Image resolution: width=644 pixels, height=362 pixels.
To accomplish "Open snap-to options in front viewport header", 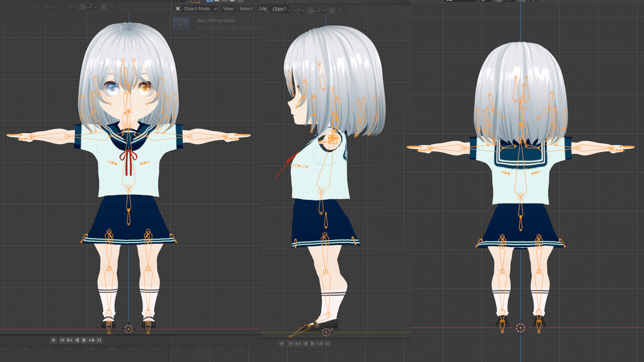I will pyautogui.click(x=92, y=7).
